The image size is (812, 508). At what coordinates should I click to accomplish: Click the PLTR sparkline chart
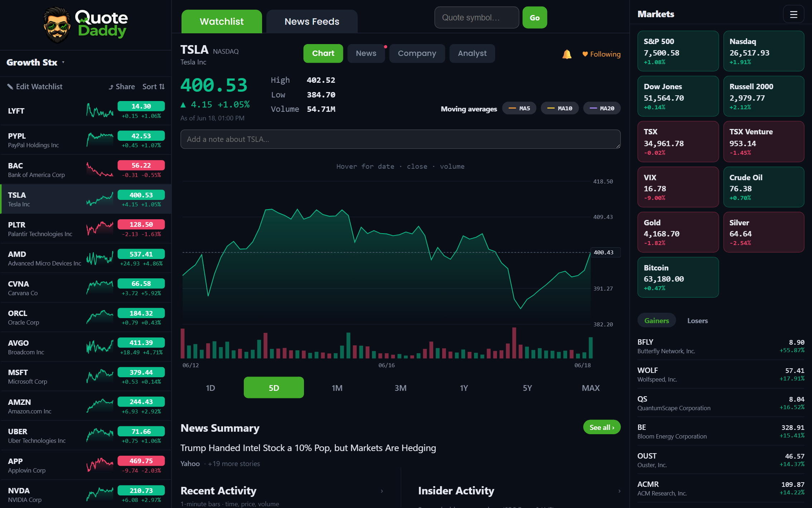[100, 229]
